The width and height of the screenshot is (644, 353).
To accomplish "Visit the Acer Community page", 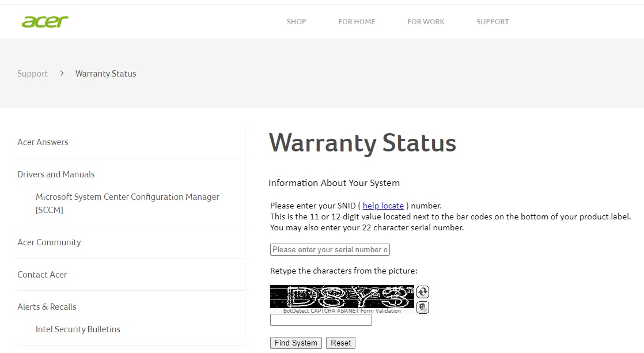I will click(49, 242).
